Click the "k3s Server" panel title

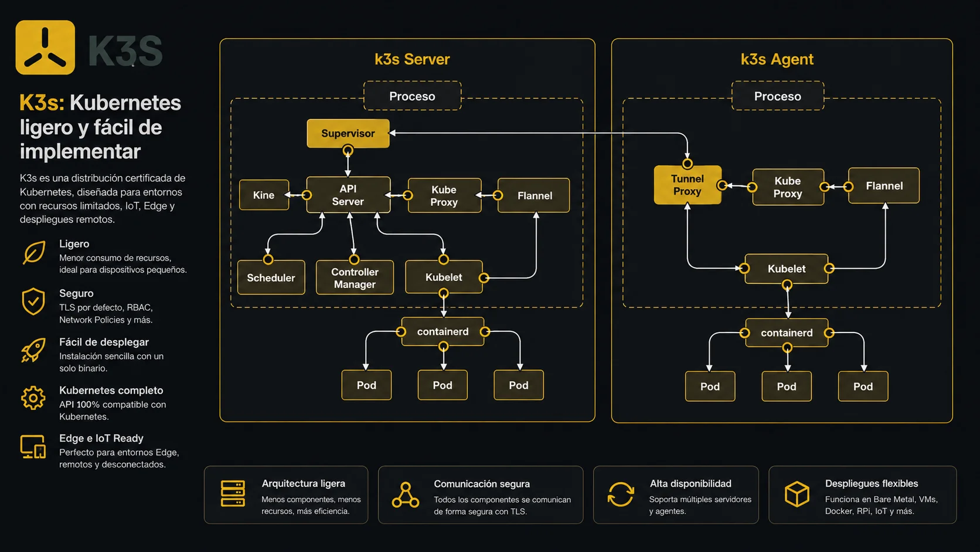coord(412,59)
